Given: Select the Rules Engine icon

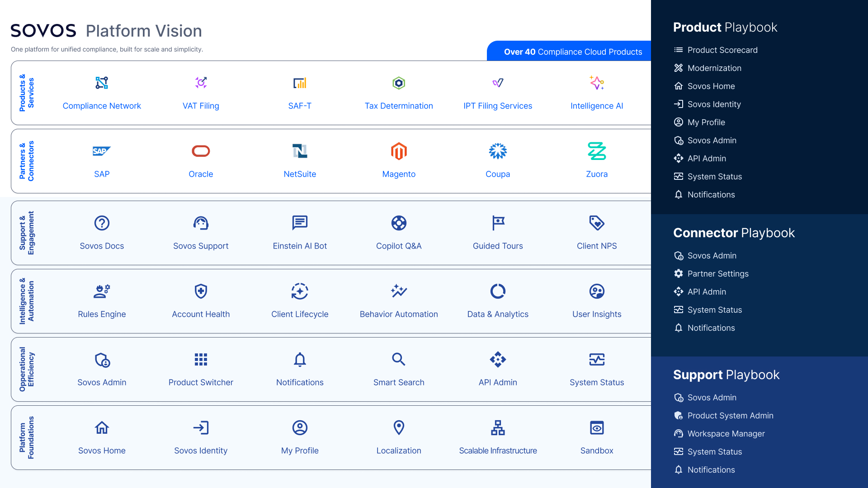Looking at the screenshot, I should (102, 291).
